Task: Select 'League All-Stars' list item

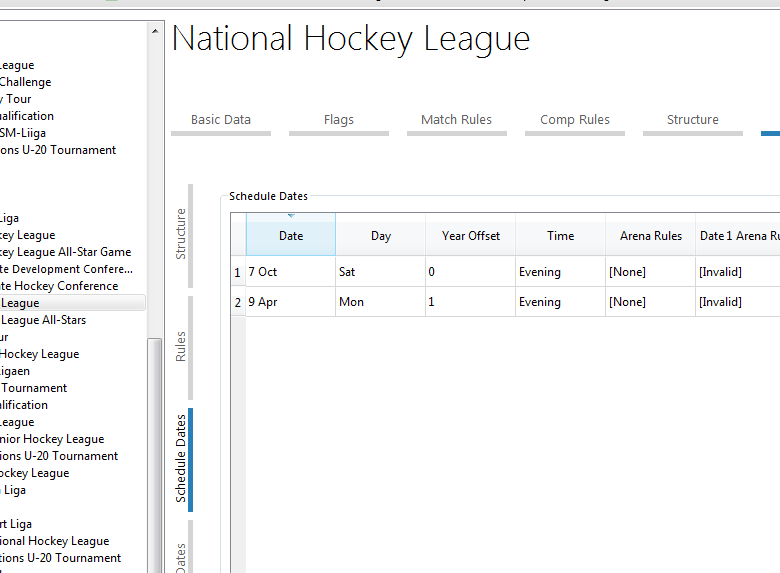Action: tap(43, 320)
